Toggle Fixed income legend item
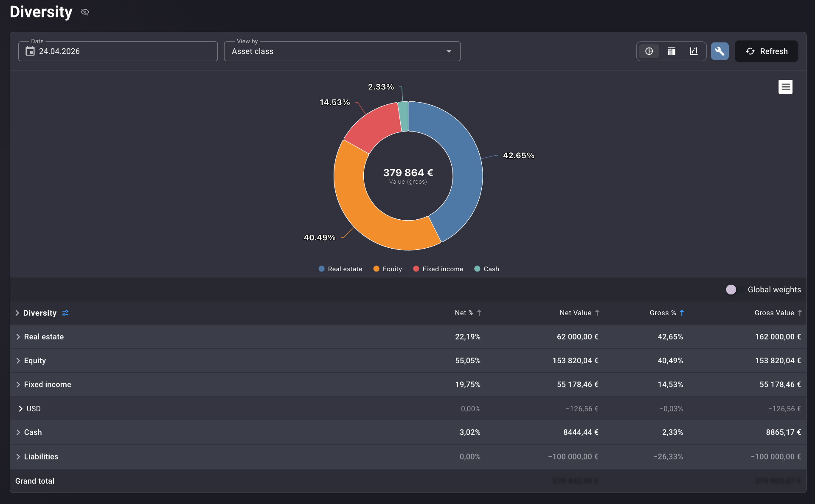The height and width of the screenshot is (504, 815). (x=438, y=269)
